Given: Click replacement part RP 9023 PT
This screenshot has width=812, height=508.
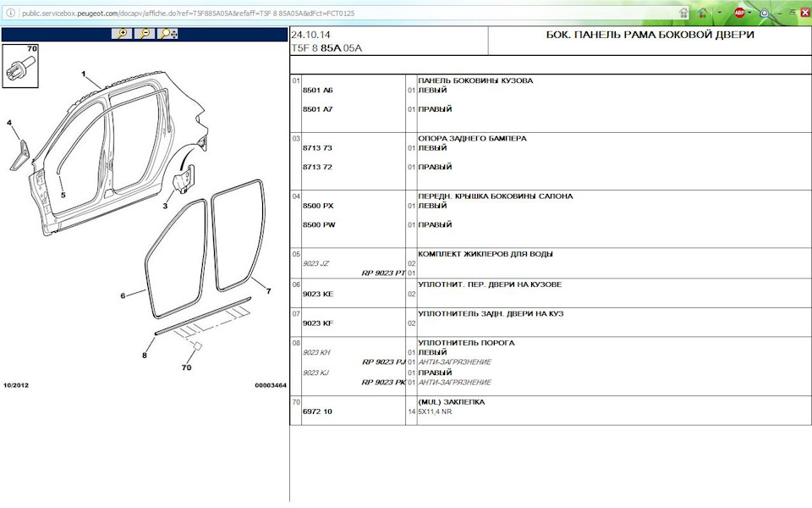Looking at the screenshot, I should click(x=383, y=273).
